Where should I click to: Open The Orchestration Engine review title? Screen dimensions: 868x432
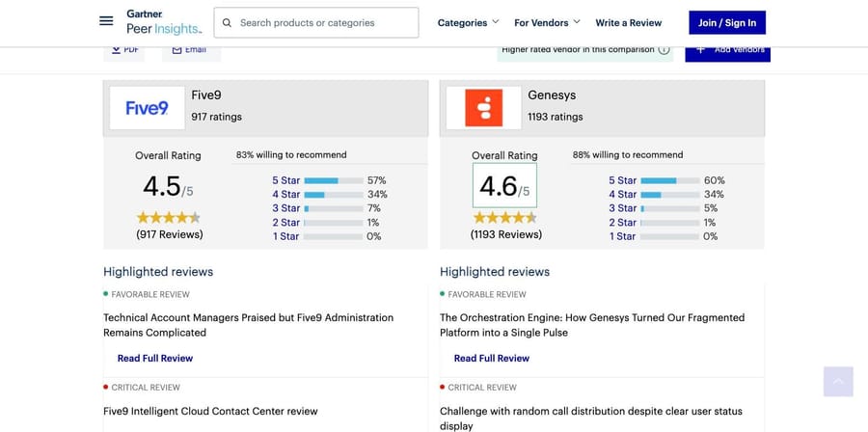click(x=592, y=325)
